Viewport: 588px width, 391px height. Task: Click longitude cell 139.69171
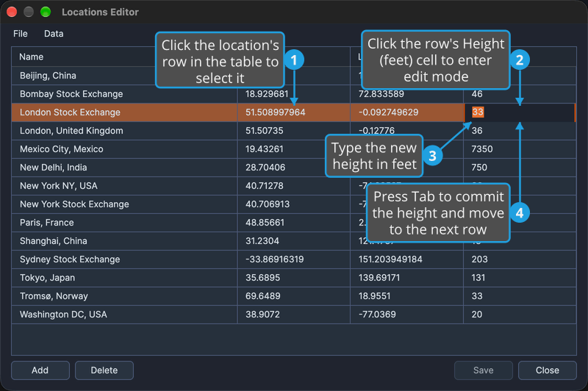click(407, 277)
